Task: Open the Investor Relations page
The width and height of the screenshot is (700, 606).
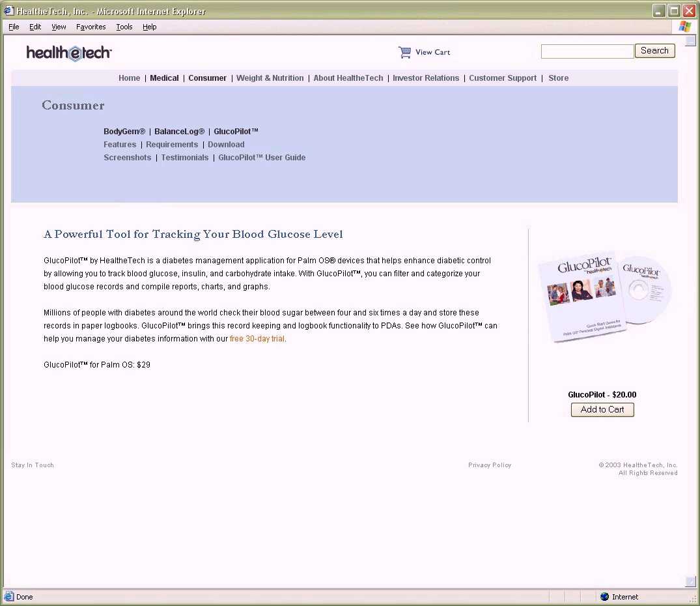Action: pos(425,78)
